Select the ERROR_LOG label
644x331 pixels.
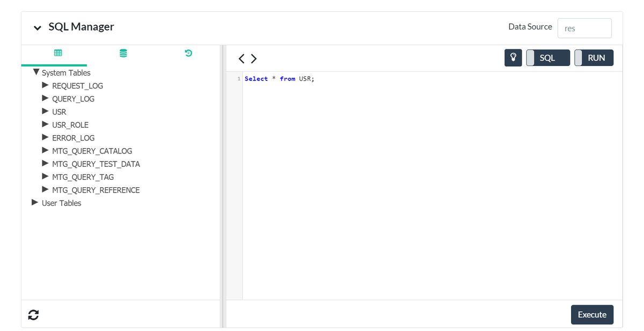click(x=73, y=138)
